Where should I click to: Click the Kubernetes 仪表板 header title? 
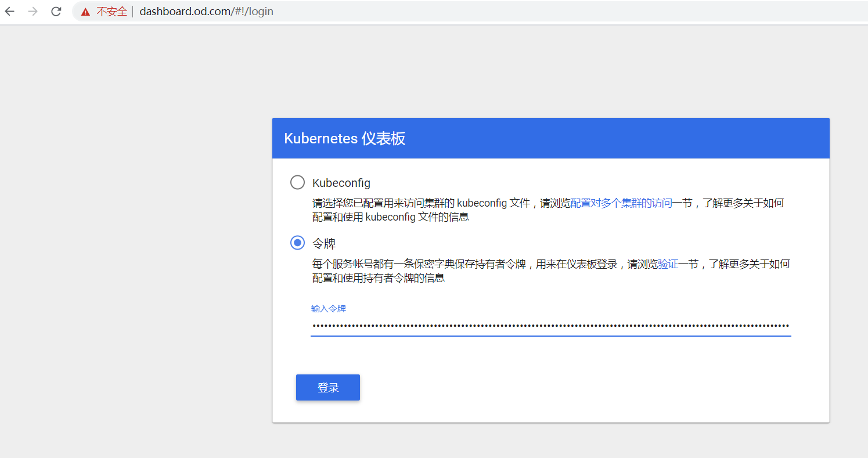pyautogui.click(x=345, y=139)
